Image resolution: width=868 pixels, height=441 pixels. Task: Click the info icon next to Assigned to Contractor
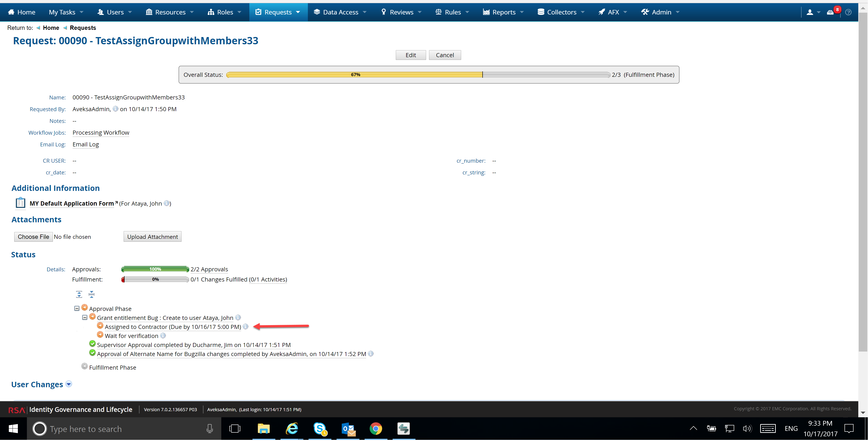click(245, 326)
